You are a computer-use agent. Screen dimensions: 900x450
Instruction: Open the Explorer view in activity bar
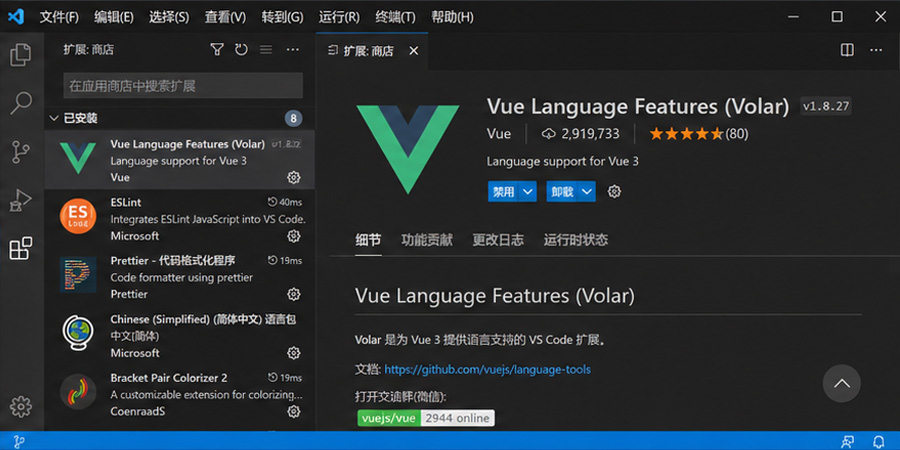(21, 54)
